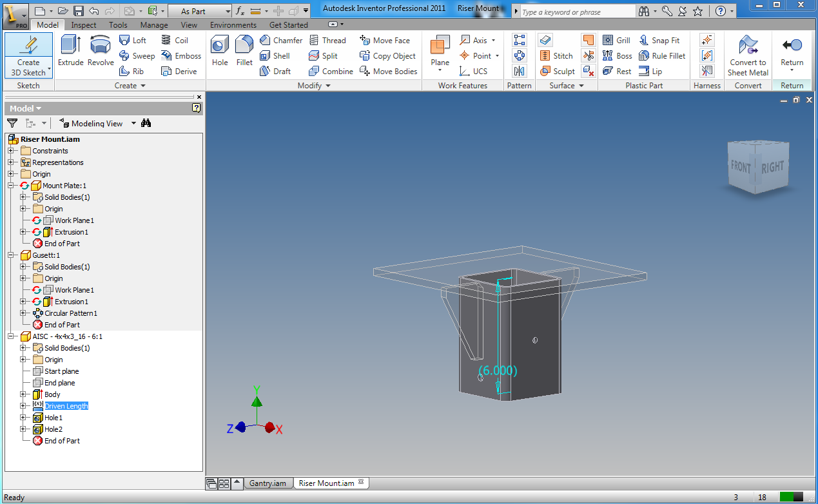This screenshot has width=818, height=504.
Task: Click Move Bodies tool
Action: point(389,72)
